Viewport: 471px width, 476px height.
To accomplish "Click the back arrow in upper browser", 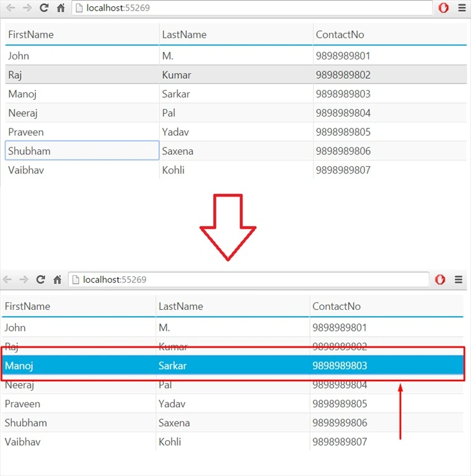I will (11, 8).
